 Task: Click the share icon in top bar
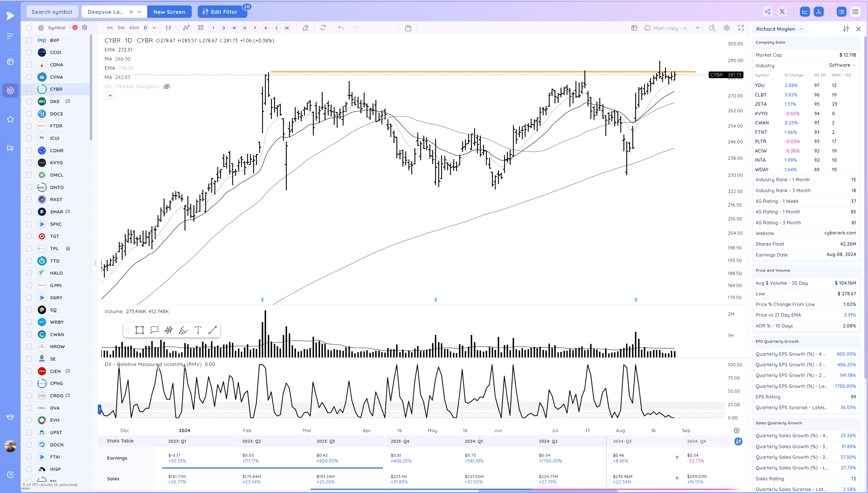768,12
